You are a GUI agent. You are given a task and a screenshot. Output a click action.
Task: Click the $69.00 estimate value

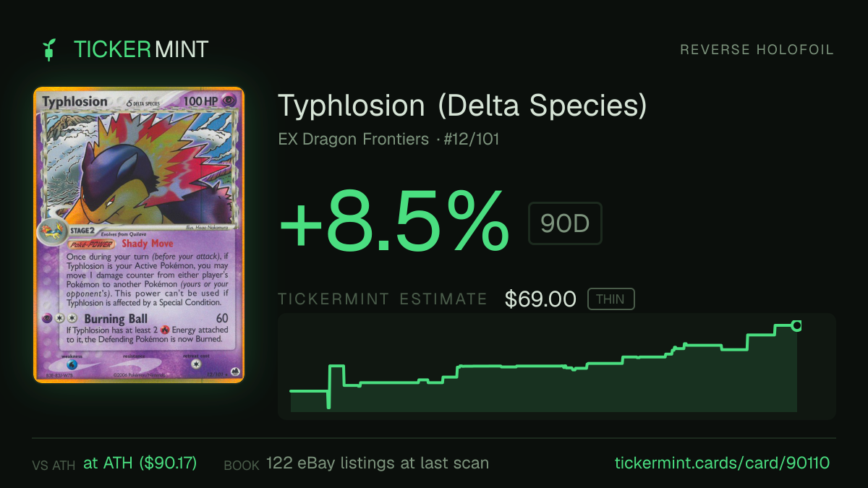pyautogui.click(x=540, y=299)
